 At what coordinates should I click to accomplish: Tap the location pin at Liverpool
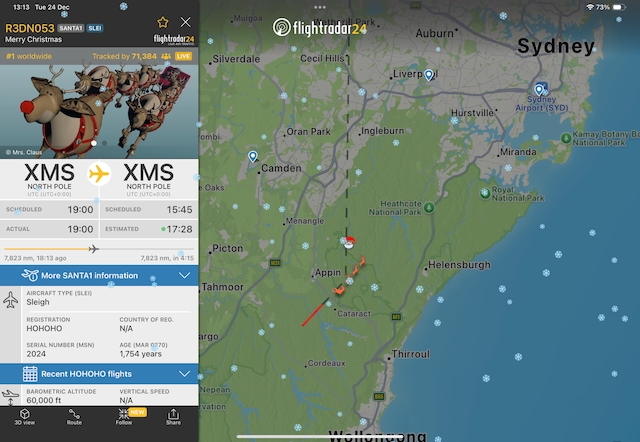[x=429, y=75]
